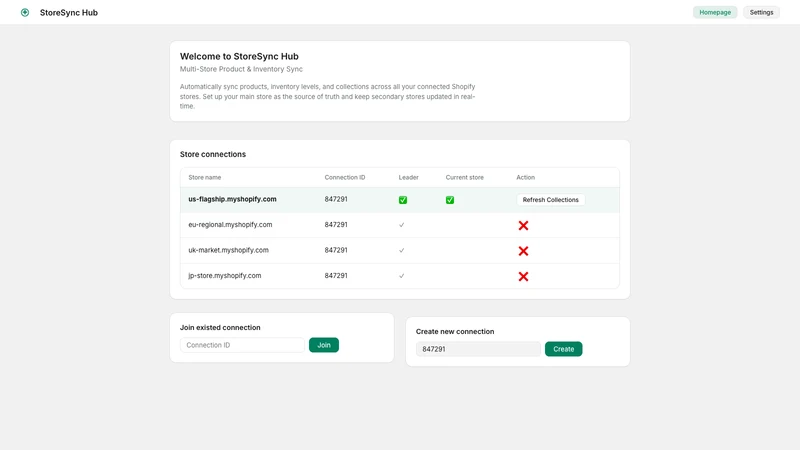Click the Action column header
Viewport: 800px width, 450px height.
[x=526, y=178]
